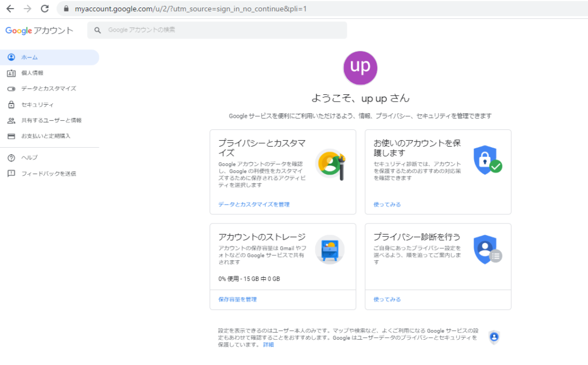Open データとカスタマイズ in the sidebar
Screen dimensions: 588x365
pos(49,89)
